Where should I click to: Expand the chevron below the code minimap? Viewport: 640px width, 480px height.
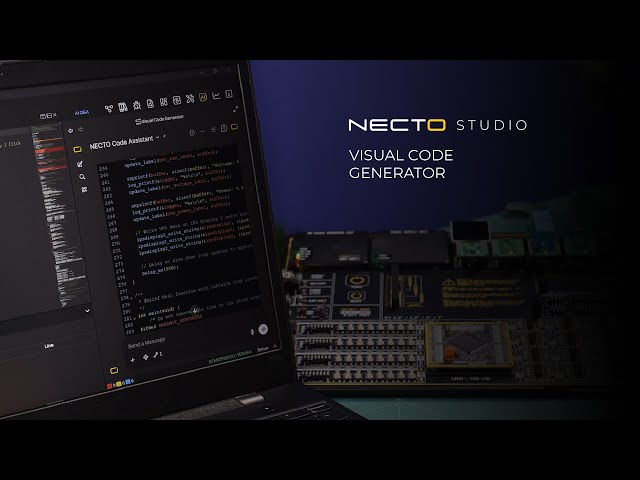[x=87, y=311]
